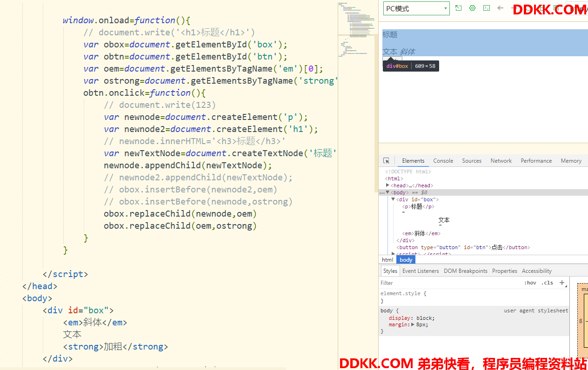Click the new style rule plus icon
Screen dimensions: 588x370
(x=562, y=283)
